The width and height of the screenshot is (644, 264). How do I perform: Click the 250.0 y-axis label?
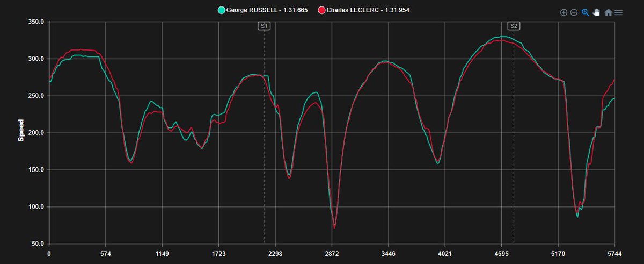(35, 96)
